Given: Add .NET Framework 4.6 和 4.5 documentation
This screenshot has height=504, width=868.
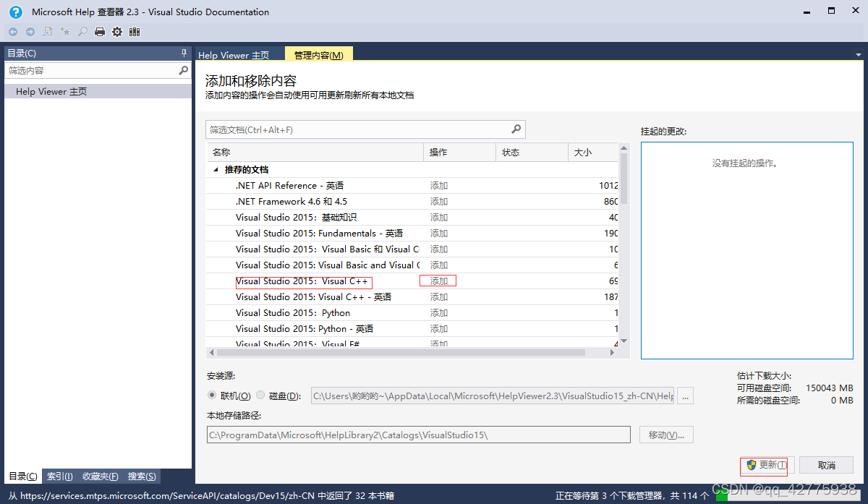Looking at the screenshot, I should 439,202.
